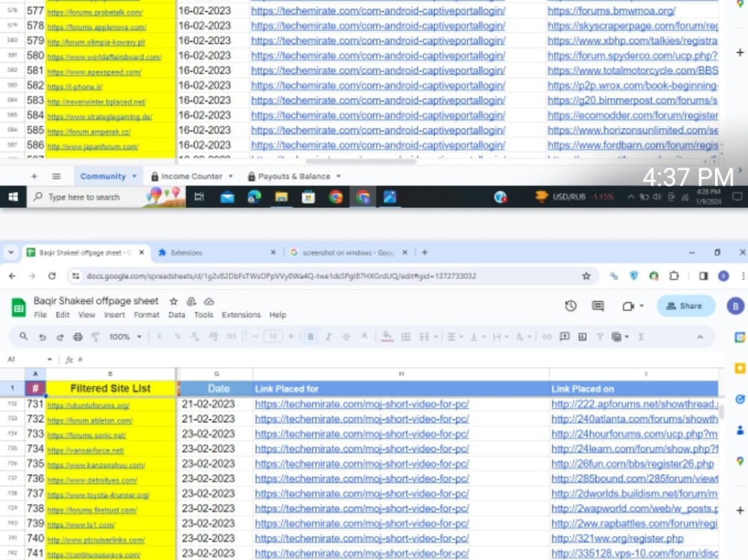Open the all sheets list
The image size is (748, 560).
tap(56, 176)
